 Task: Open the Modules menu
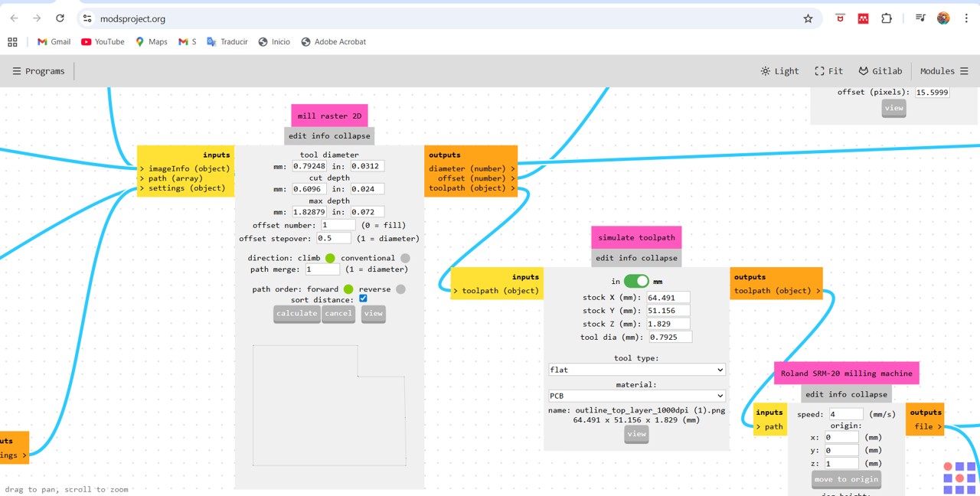[x=944, y=71]
